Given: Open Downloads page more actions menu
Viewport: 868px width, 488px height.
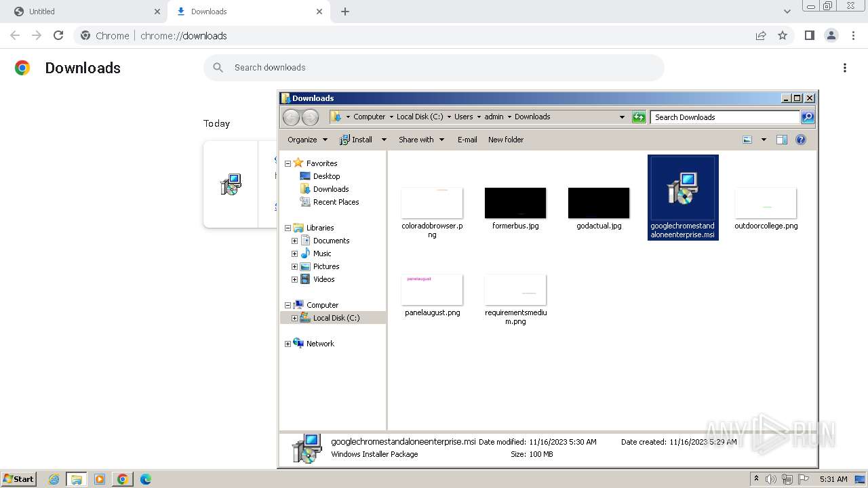Looking at the screenshot, I should coord(845,68).
